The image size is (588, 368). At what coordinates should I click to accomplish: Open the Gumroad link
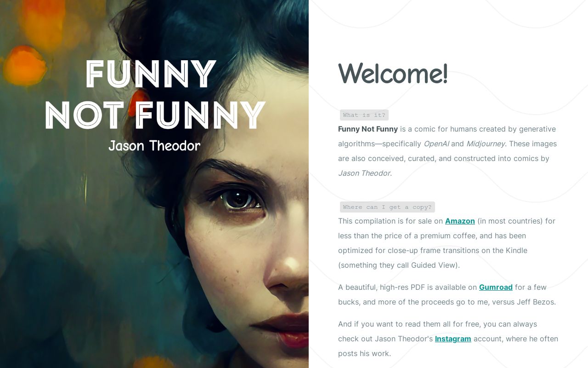click(x=496, y=287)
